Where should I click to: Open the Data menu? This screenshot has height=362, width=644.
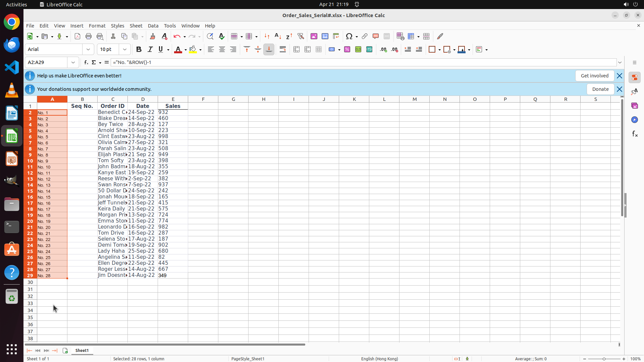[x=153, y=26]
